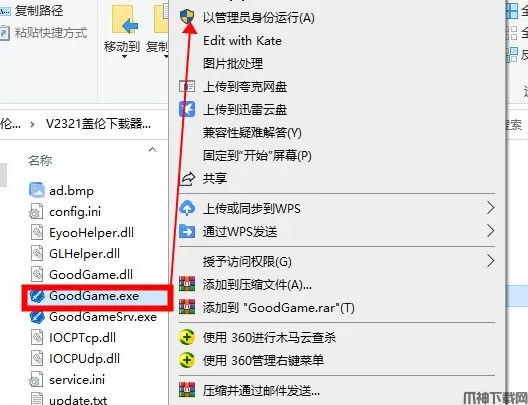The width and height of the screenshot is (528, 405).
Task: Click the Quark netdisk upload icon
Action: tap(187, 86)
